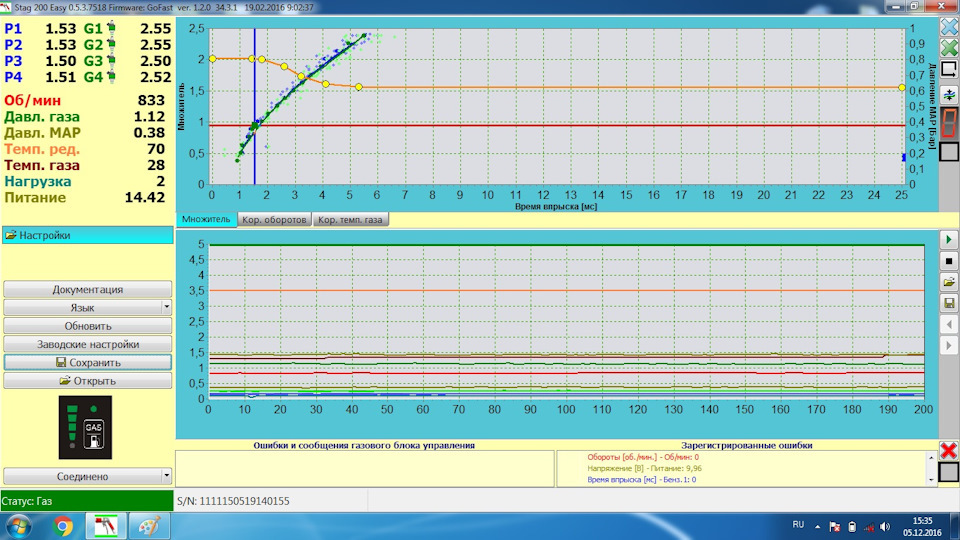
Task: Click the GAS switch panel image
Action: [x=85, y=427]
